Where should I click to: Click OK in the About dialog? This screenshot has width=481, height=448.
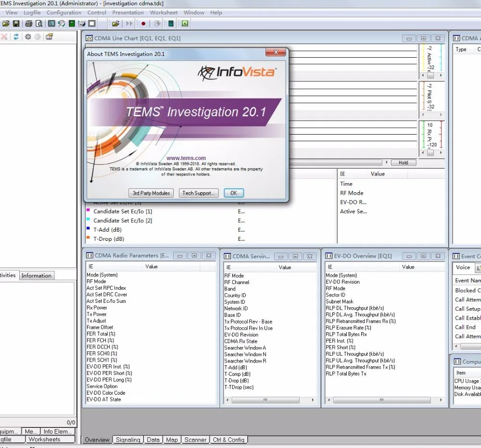[x=234, y=193]
